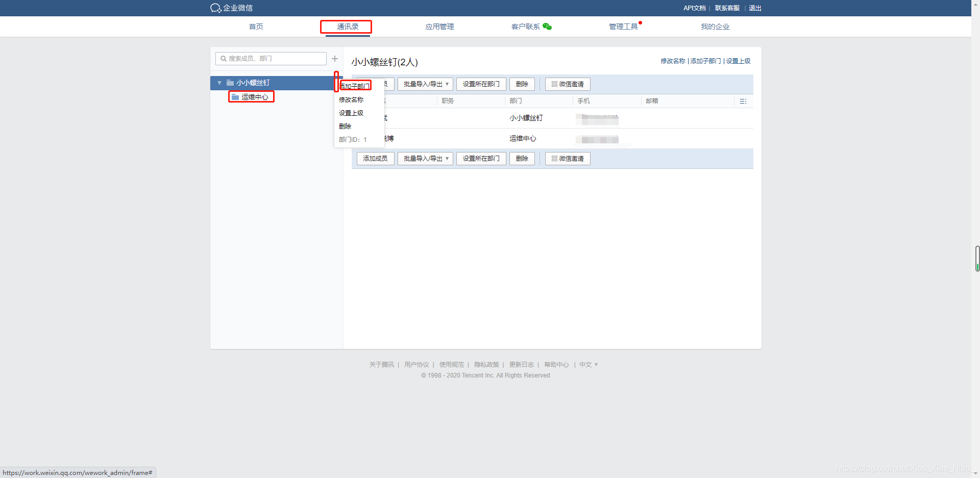Click the top 微信邀请 button
Image resolution: width=980 pixels, height=478 pixels.
pos(568,84)
